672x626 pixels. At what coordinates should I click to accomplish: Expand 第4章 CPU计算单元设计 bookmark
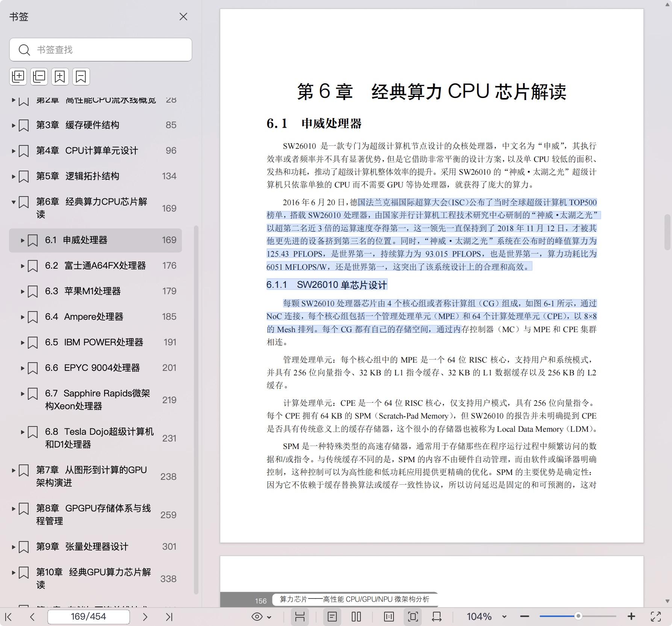(14, 151)
